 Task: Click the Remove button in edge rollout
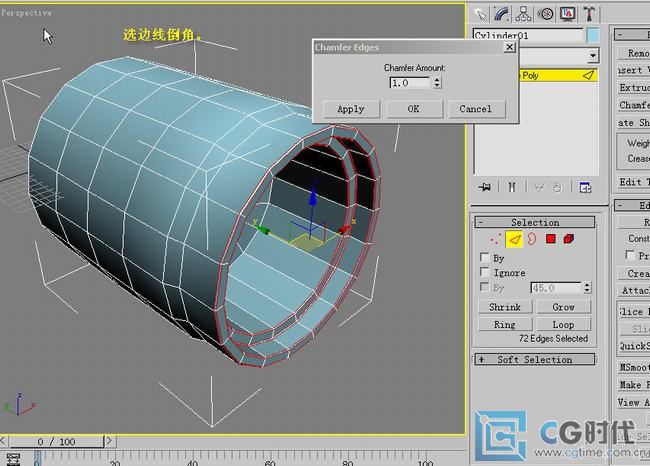[634, 53]
